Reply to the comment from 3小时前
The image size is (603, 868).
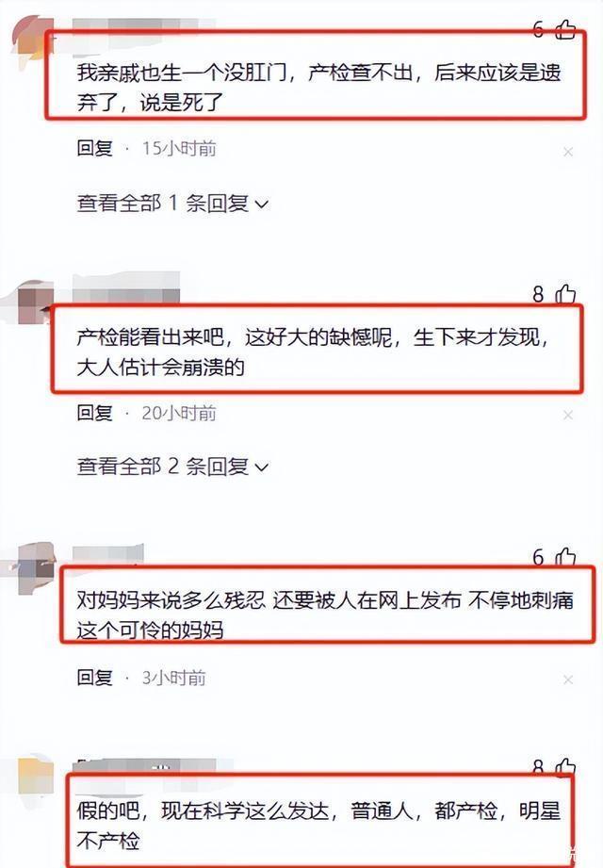click(94, 678)
